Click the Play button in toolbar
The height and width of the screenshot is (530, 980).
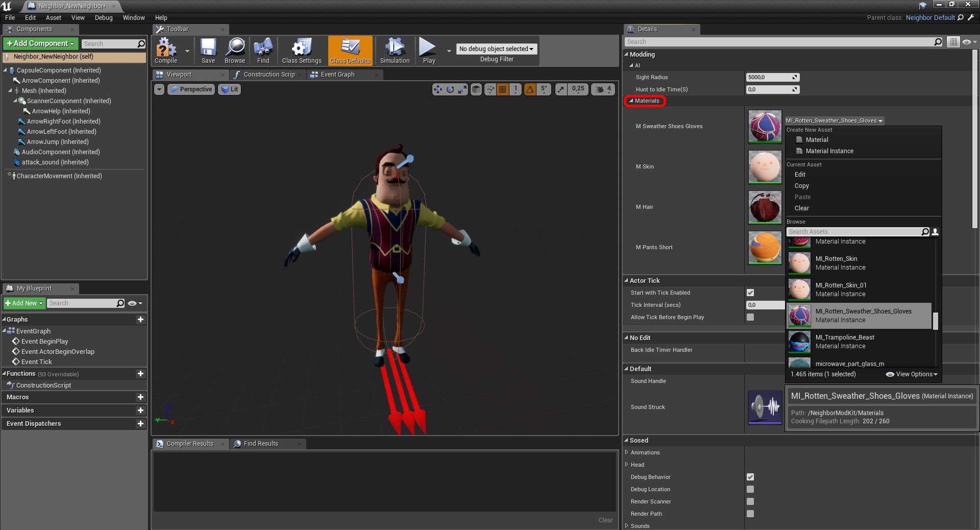[x=429, y=51]
